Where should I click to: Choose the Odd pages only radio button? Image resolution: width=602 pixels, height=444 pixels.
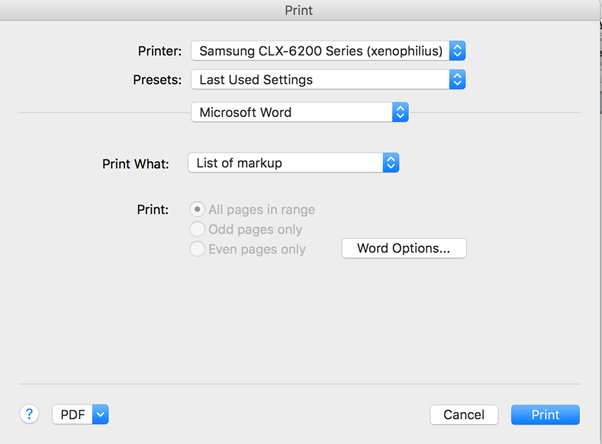pos(198,229)
